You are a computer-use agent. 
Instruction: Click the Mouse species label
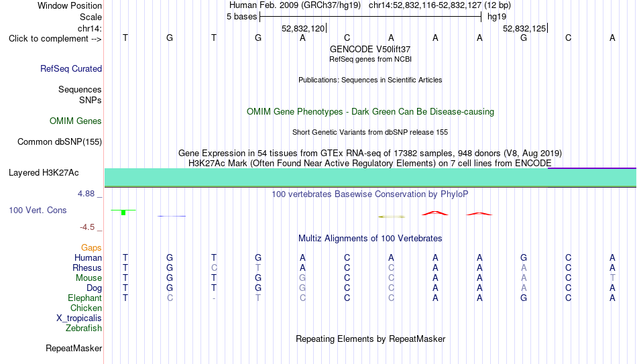point(89,278)
